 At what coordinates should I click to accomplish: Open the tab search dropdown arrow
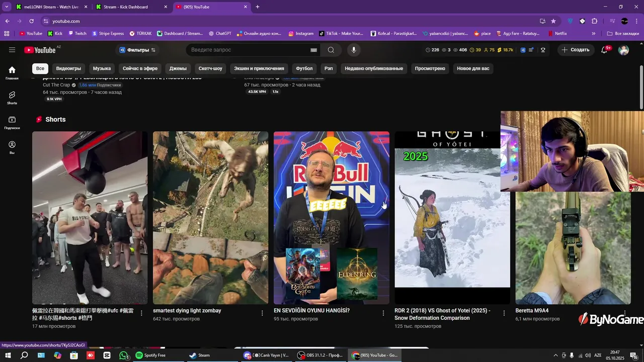pyautogui.click(x=7, y=7)
